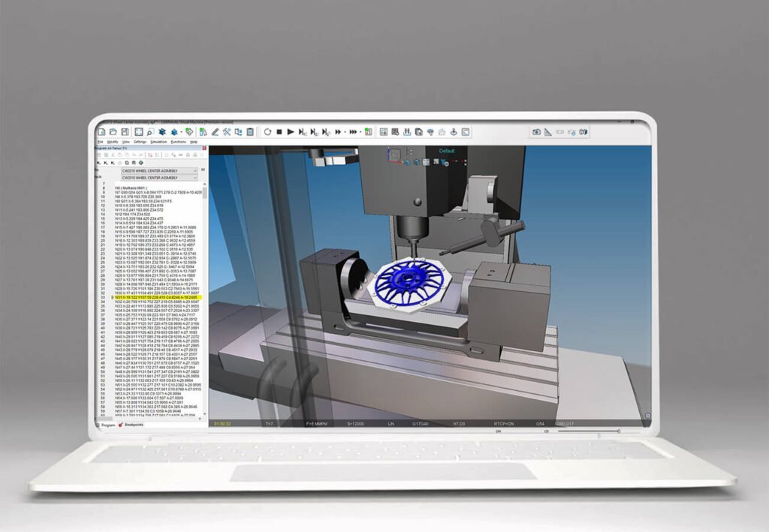Click the Play simulation button

tap(291, 132)
